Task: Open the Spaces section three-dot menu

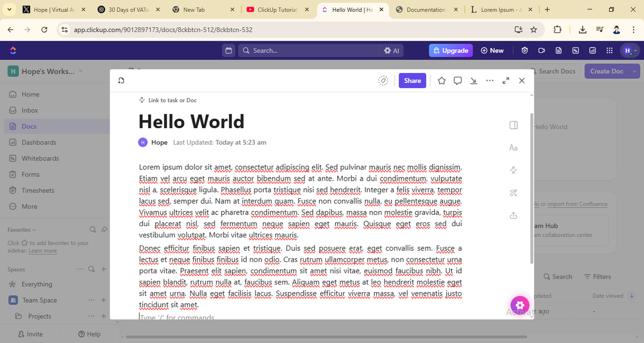Action: [x=80, y=269]
